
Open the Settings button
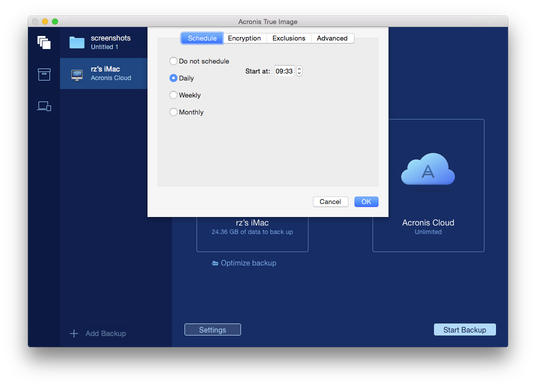[x=213, y=330]
